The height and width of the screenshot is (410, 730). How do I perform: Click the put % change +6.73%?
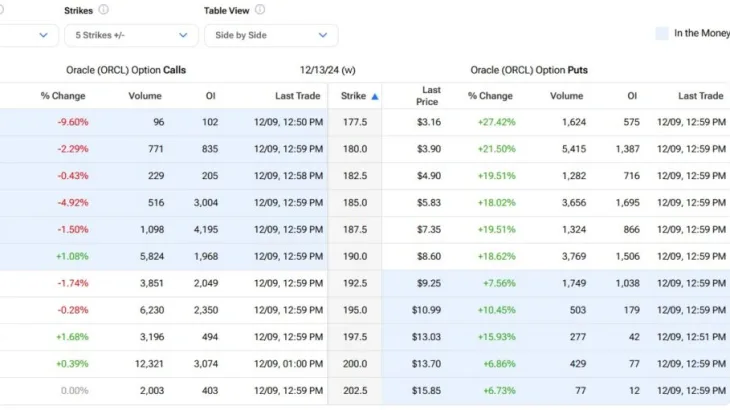[x=499, y=391]
